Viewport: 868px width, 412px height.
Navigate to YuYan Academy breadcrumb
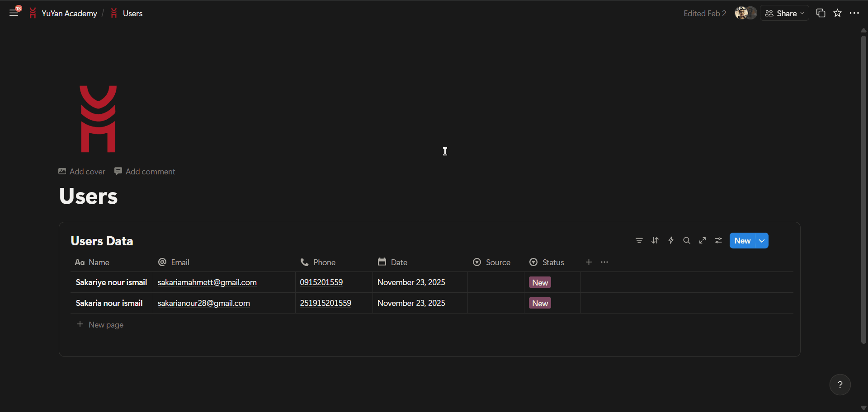pyautogui.click(x=69, y=14)
